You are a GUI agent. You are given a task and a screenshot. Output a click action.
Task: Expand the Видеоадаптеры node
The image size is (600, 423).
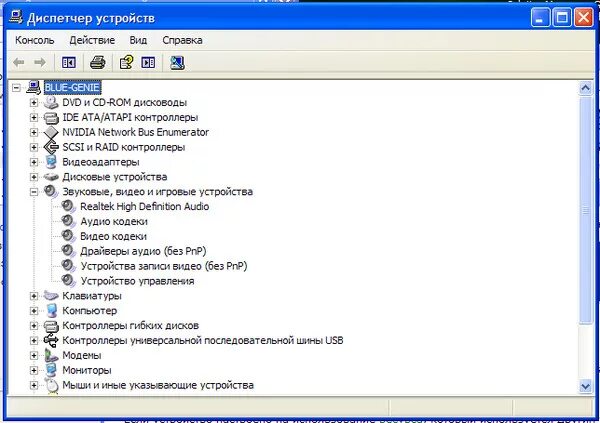pyautogui.click(x=34, y=162)
